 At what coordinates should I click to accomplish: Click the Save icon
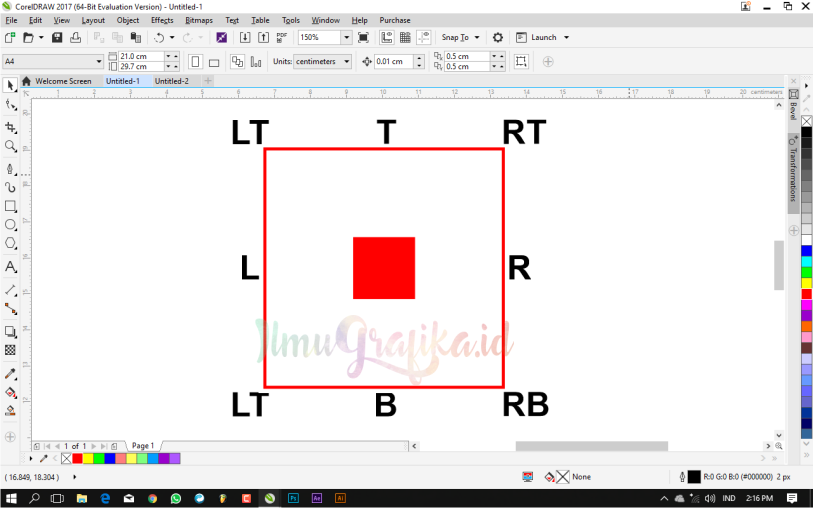coord(57,37)
